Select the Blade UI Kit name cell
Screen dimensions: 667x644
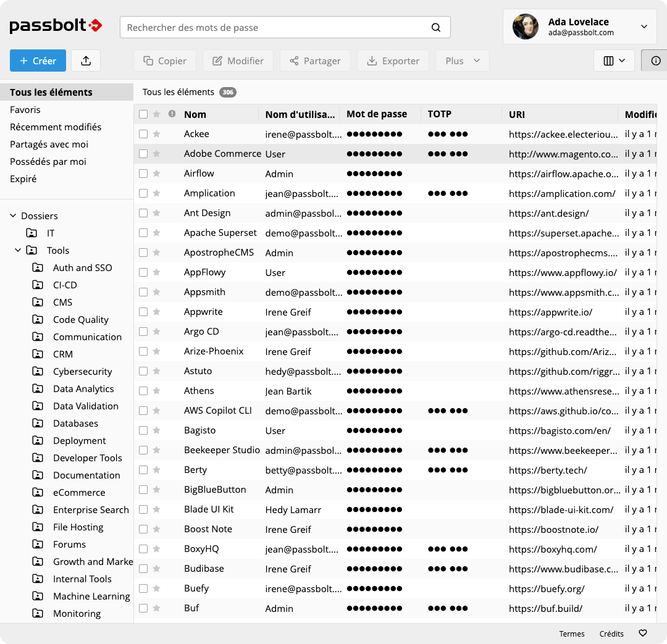pos(209,509)
